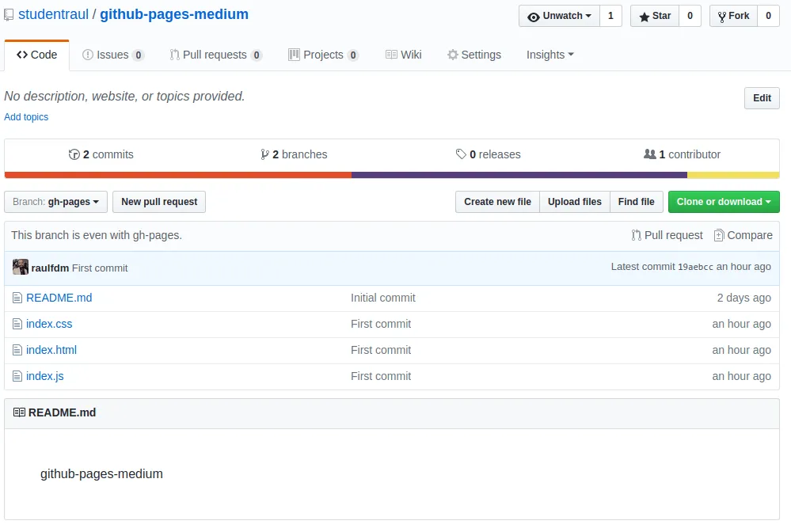
Task: Click Create new file button
Action: pos(497,202)
